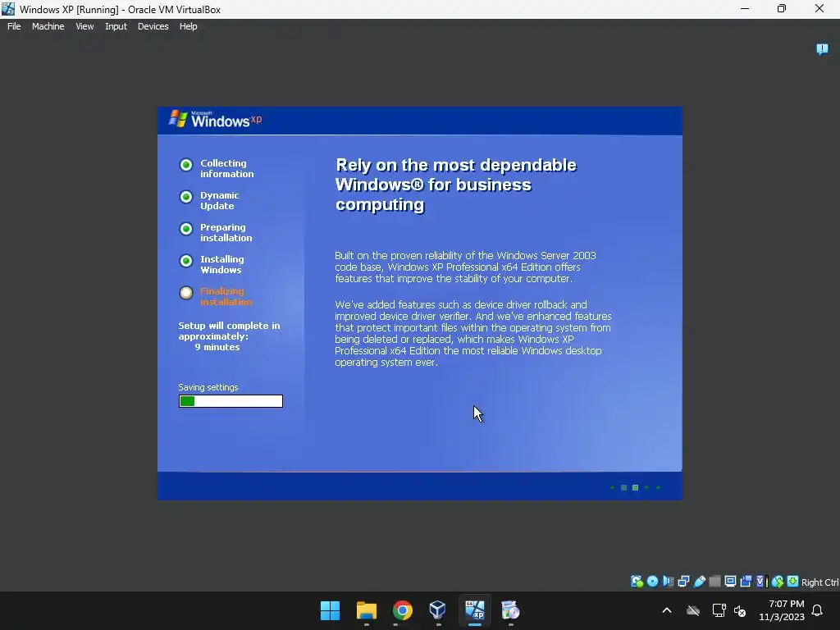Open the Input menu
The image size is (840, 630).
(x=116, y=26)
